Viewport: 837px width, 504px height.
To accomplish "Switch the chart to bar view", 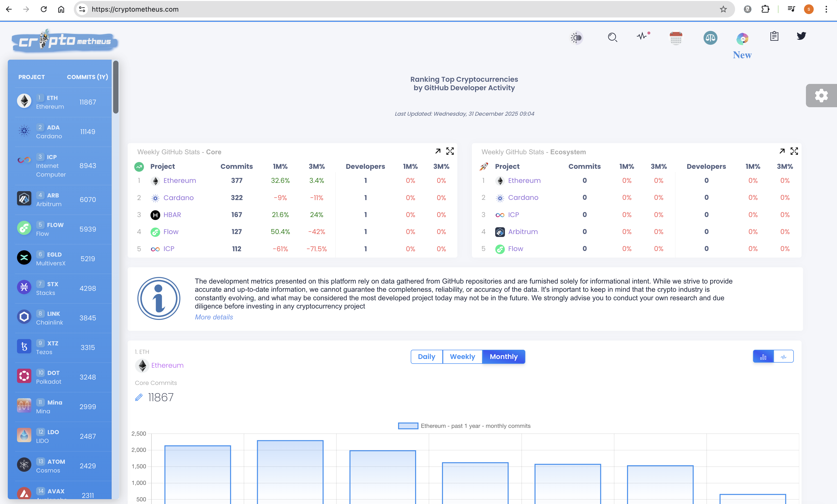I will [763, 357].
